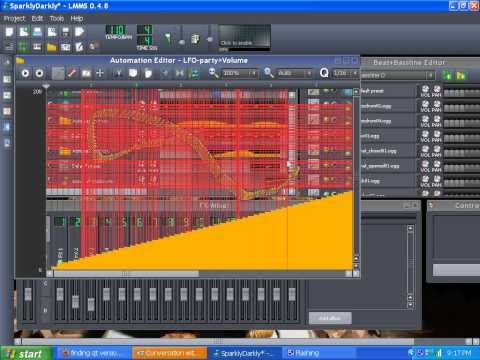Open the top sidebar browser icon
This screenshot has height=360, width=480.
(7, 62)
